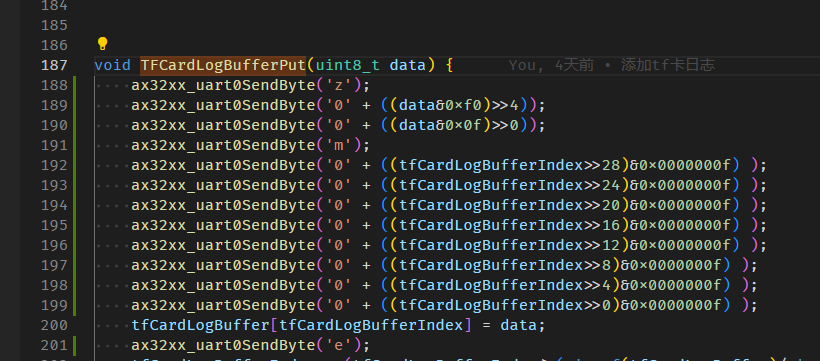The height and width of the screenshot is (361, 820).
Task: Click line number 185 in gutter
Action: 54,25
